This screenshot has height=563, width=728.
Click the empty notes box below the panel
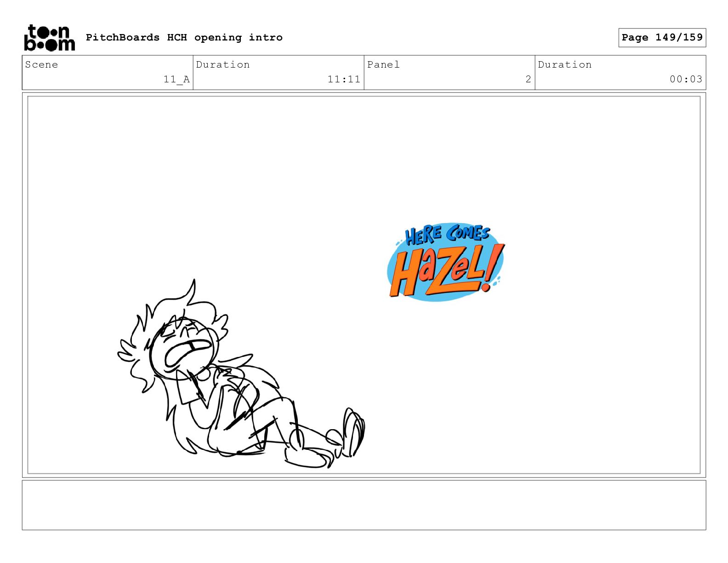(364, 505)
